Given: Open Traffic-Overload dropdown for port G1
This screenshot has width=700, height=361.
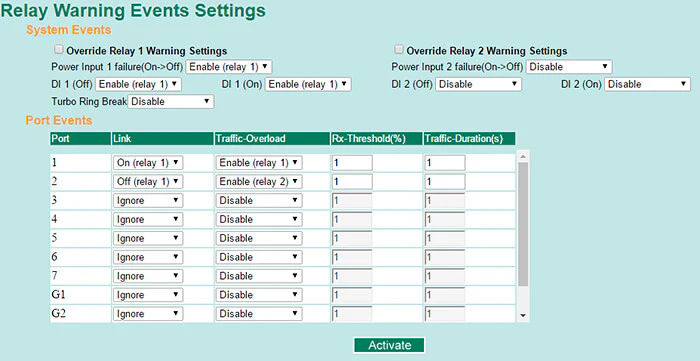Looking at the screenshot, I should click(259, 295).
